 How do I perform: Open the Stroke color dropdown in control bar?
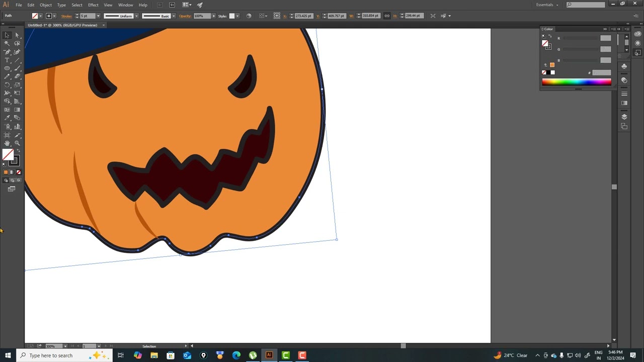54,16
